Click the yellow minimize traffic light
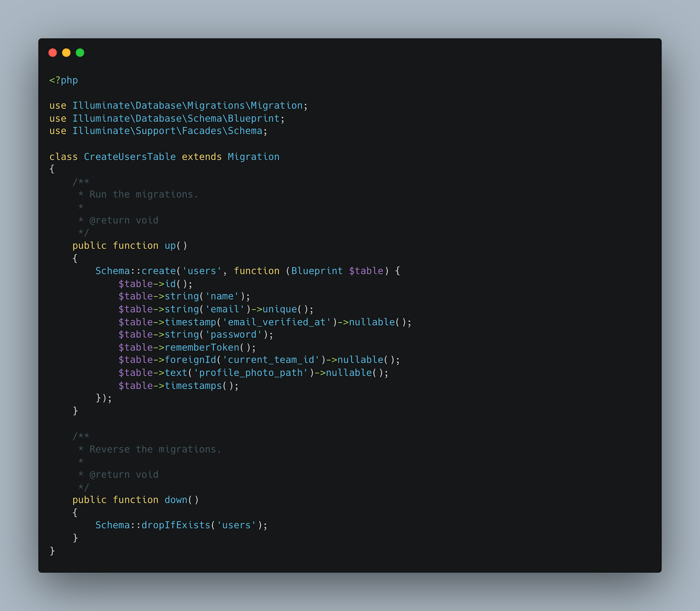The height and width of the screenshot is (611, 700). click(66, 52)
